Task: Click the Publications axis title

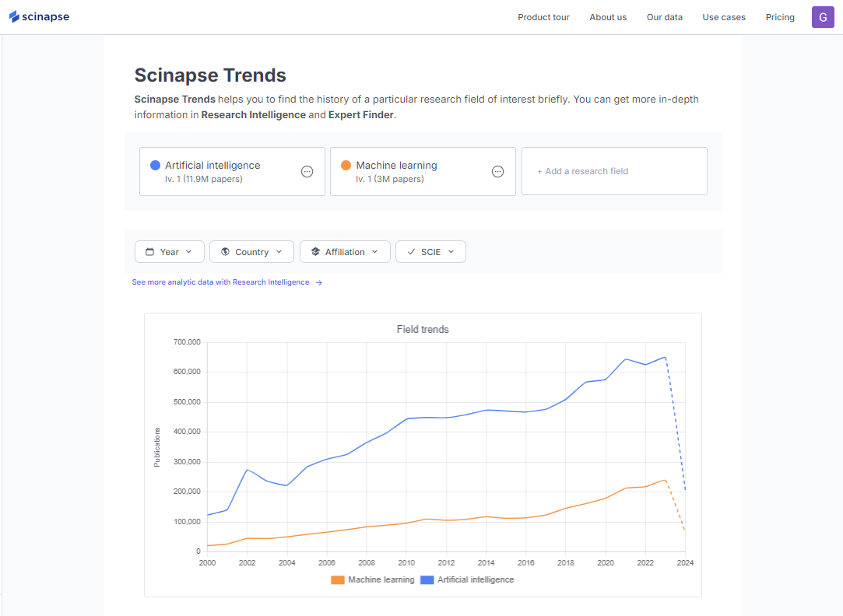Action: pos(157,446)
